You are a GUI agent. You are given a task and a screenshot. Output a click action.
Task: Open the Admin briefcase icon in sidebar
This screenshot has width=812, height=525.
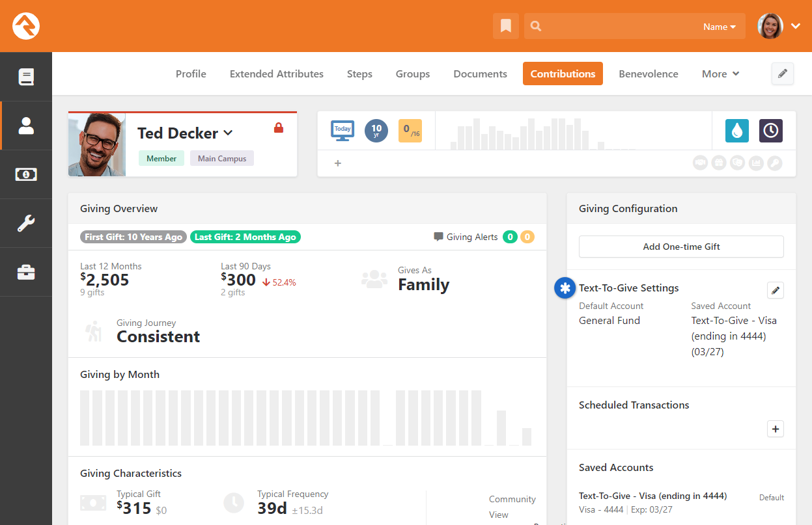(x=26, y=272)
